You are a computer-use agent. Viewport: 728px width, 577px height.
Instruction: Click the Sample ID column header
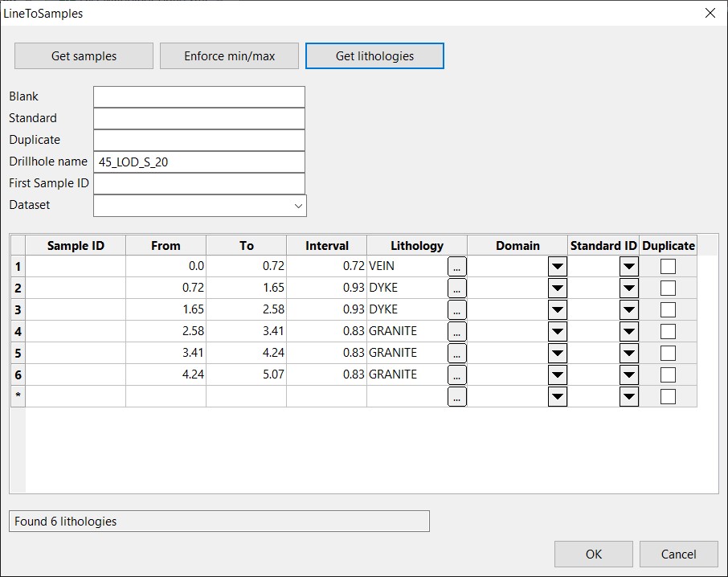76,246
